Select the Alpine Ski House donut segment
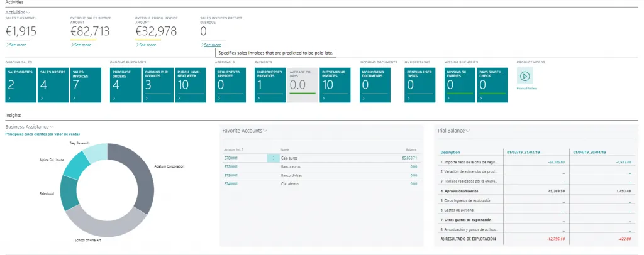644x255 pixels. tap(77, 166)
